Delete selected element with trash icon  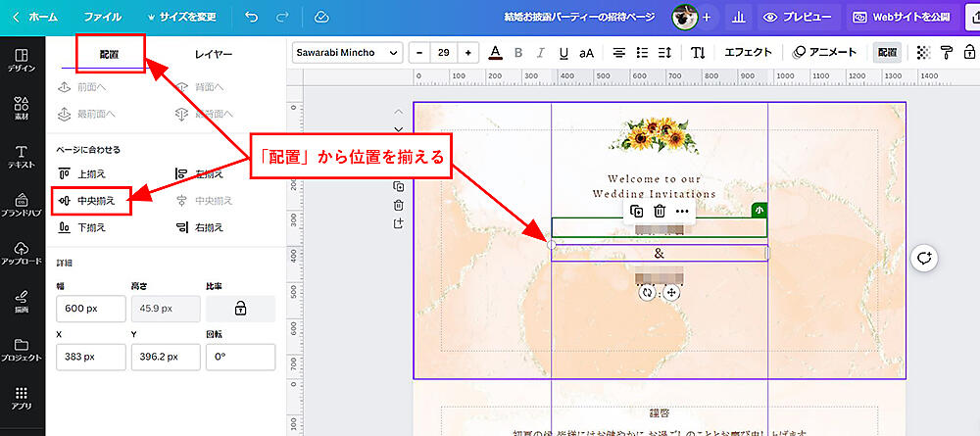pos(660,211)
